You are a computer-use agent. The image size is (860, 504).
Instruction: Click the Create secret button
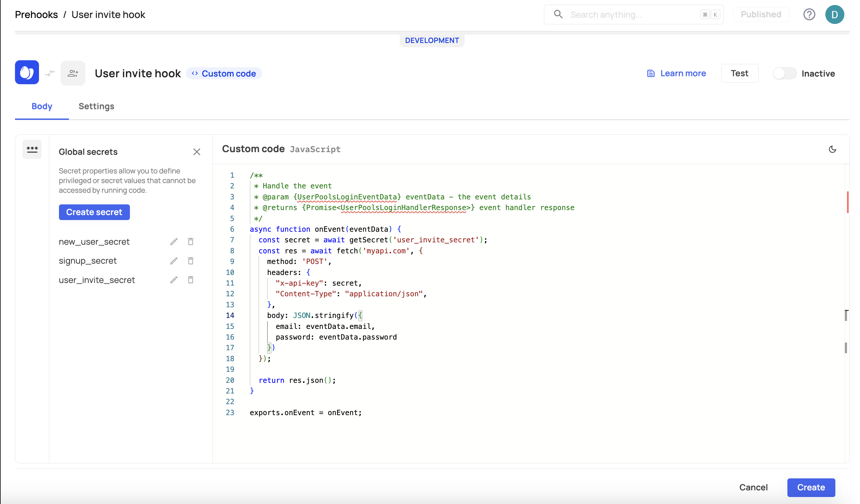pyautogui.click(x=94, y=212)
